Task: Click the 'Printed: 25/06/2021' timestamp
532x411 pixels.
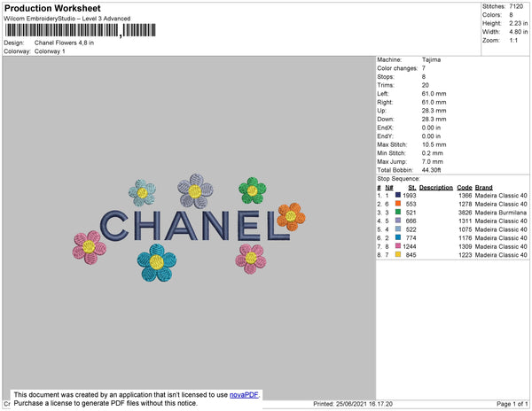Action: pos(353,404)
